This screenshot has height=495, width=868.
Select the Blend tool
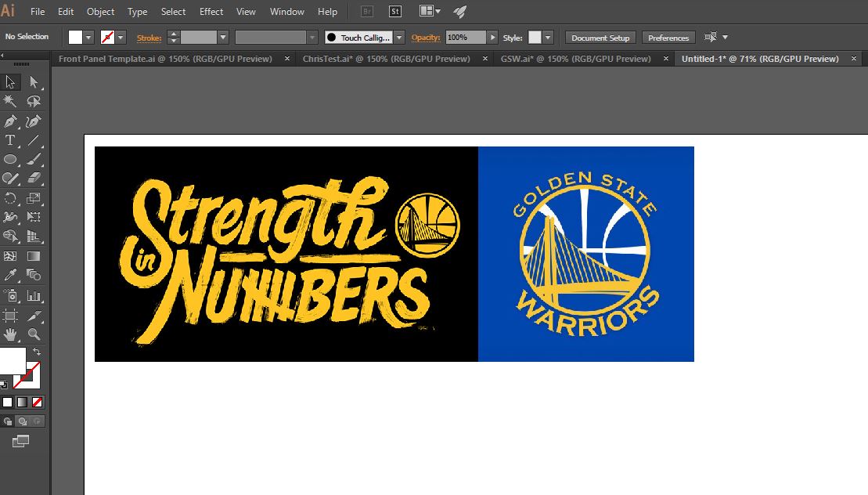pos(34,275)
